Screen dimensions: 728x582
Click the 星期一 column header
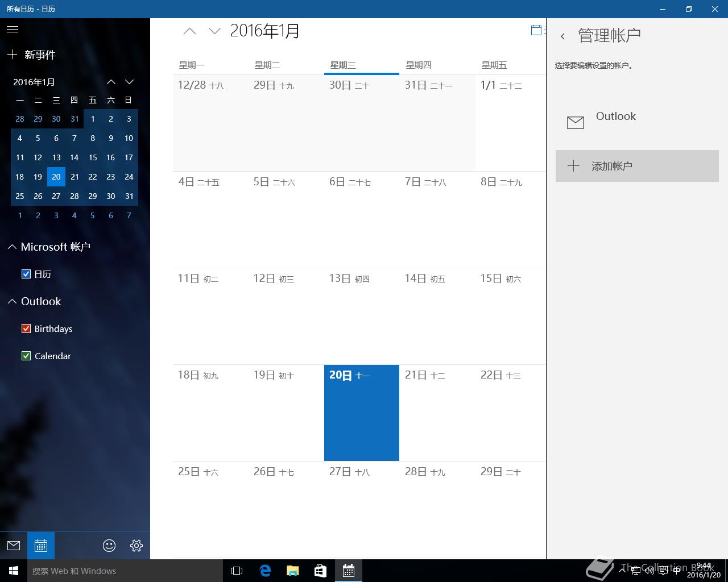point(192,65)
